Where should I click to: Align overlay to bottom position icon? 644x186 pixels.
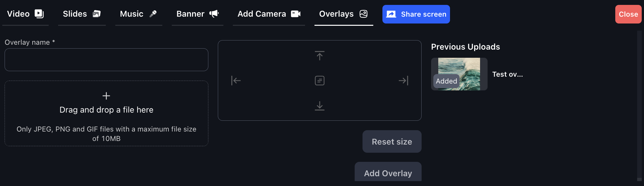tap(319, 106)
